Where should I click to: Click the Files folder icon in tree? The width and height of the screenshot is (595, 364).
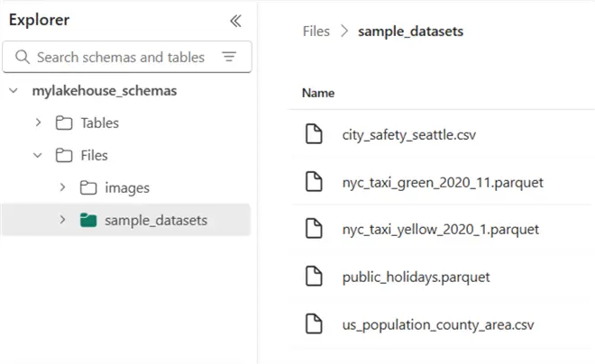tap(63, 155)
